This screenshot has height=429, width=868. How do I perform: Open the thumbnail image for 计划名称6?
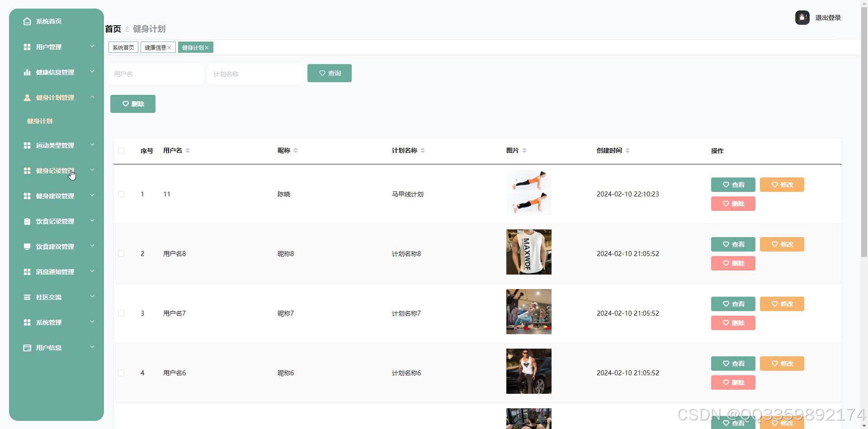[x=529, y=371]
